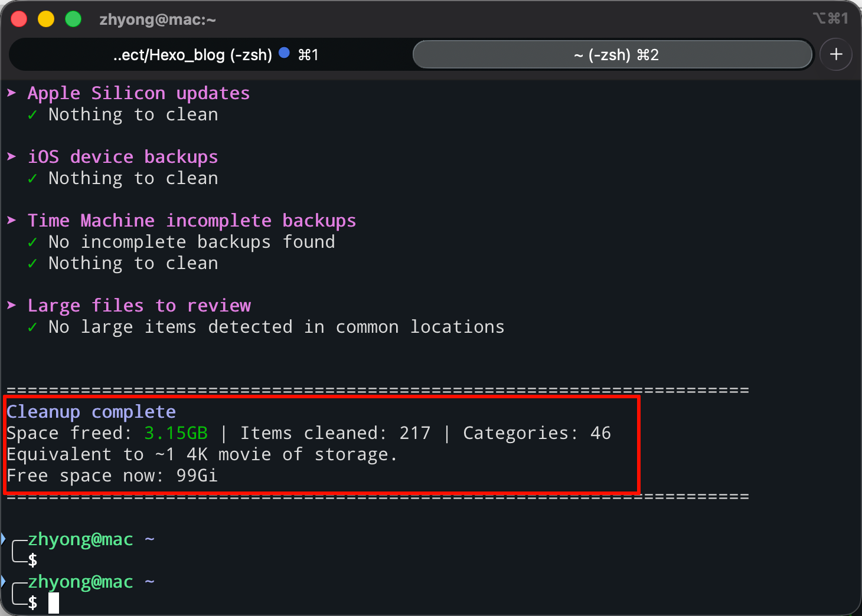The image size is (862, 616).
Task: Open a new tab with the plus button
Action: point(835,55)
